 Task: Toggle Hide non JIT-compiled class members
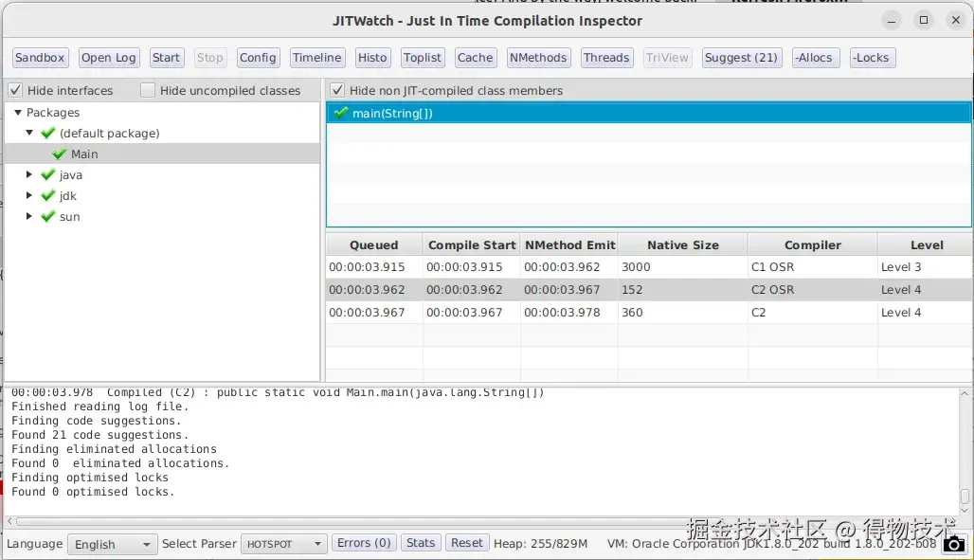click(337, 91)
